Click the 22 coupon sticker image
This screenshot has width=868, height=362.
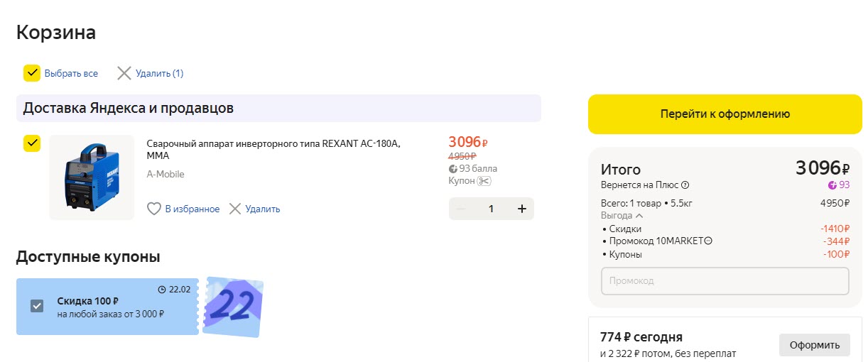click(233, 306)
